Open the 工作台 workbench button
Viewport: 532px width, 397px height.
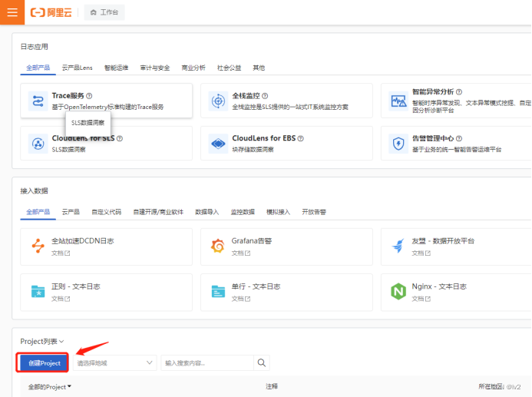(104, 12)
